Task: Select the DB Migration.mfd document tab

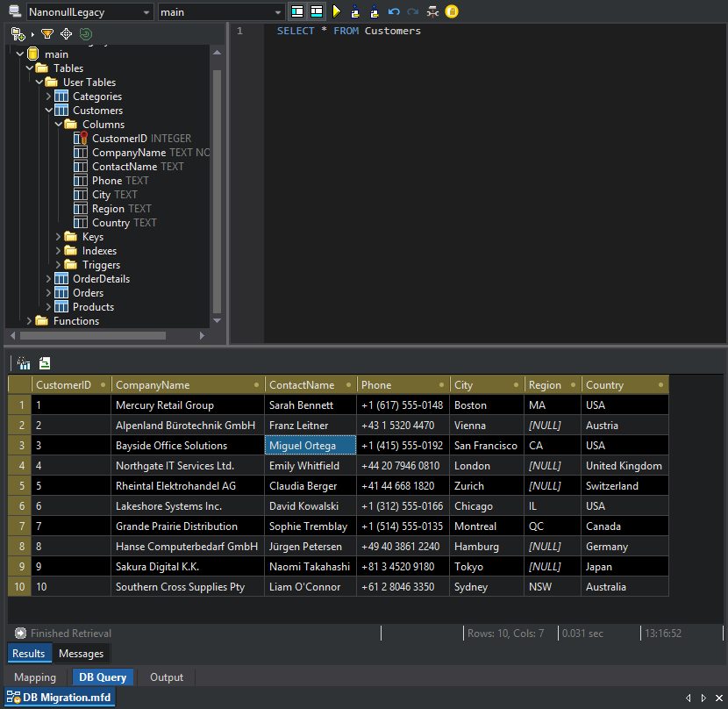Action: 60,698
